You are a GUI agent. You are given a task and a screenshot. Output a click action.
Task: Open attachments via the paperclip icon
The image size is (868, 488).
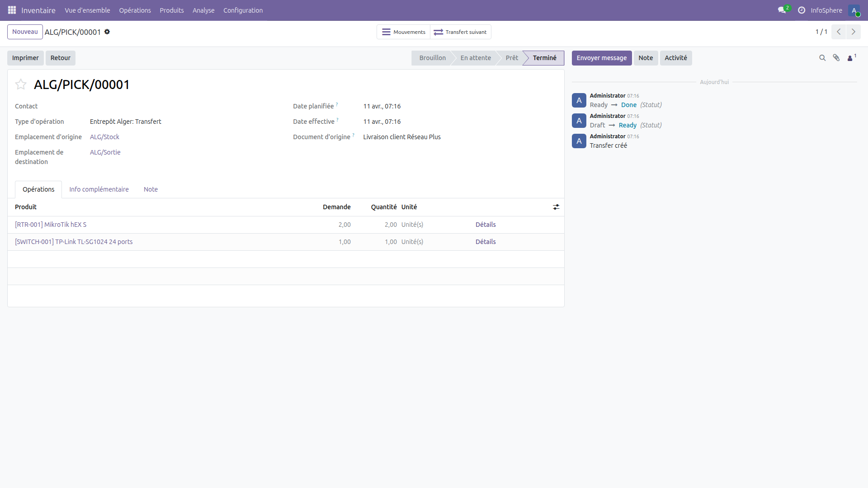point(836,58)
